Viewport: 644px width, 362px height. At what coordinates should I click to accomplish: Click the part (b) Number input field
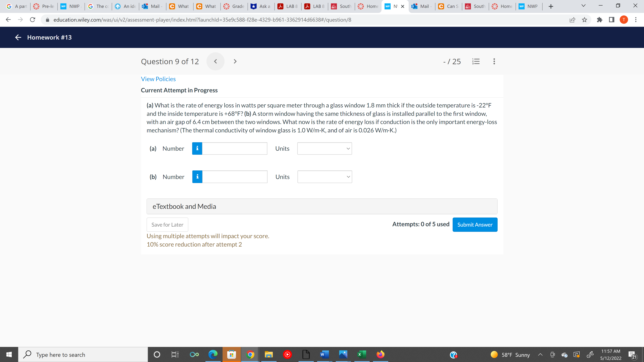234,177
